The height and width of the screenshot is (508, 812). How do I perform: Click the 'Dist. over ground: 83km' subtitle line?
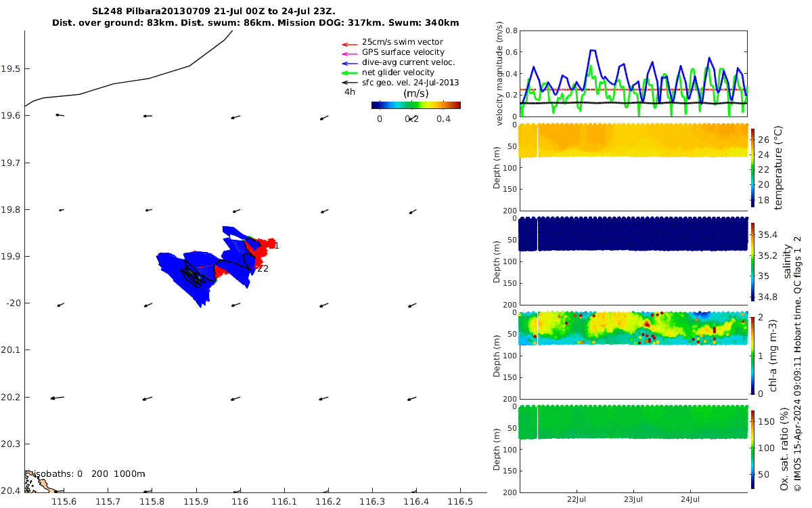coord(255,23)
